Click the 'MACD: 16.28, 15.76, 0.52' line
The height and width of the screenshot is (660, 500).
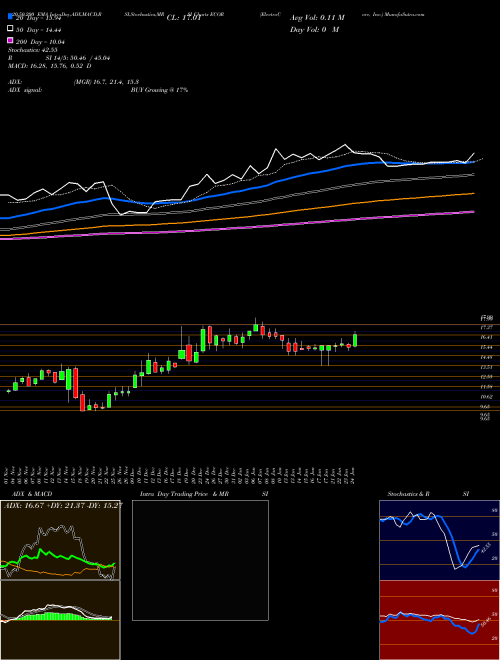(50, 66)
